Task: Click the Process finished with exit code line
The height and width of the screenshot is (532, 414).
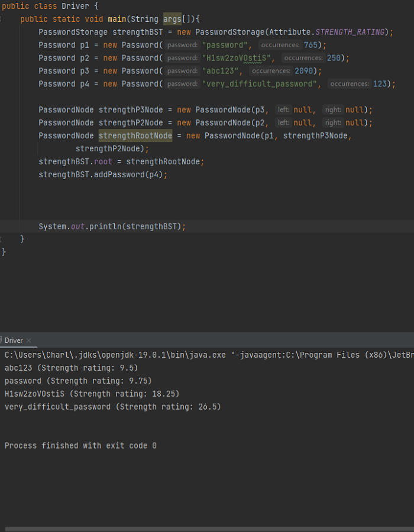Action: click(81, 446)
